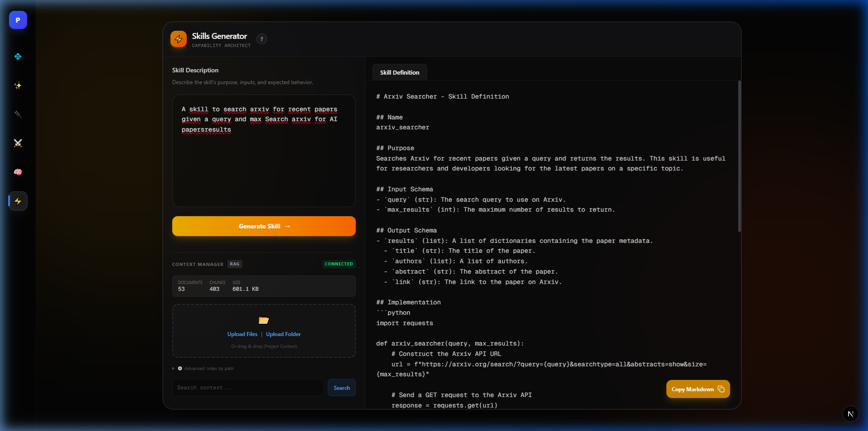Viewport: 868px width, 431px height.
Task: Click the 'Skill Description' heading
Action: [x=195, y=70]
